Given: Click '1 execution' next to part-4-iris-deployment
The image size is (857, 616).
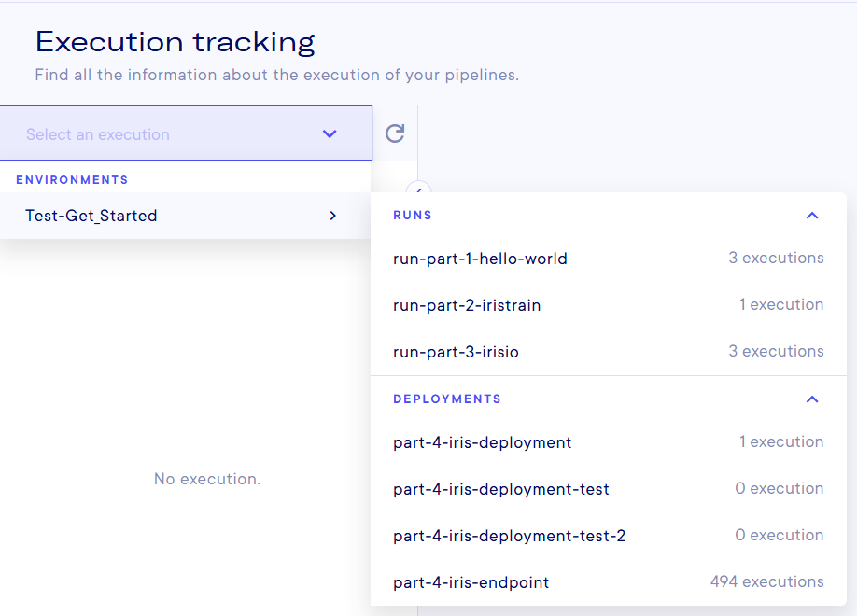Looking at the screenshot, I should (x=781, y=441).
